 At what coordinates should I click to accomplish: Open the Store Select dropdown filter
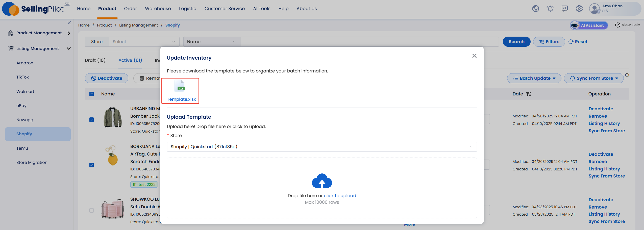coord(144,42)
